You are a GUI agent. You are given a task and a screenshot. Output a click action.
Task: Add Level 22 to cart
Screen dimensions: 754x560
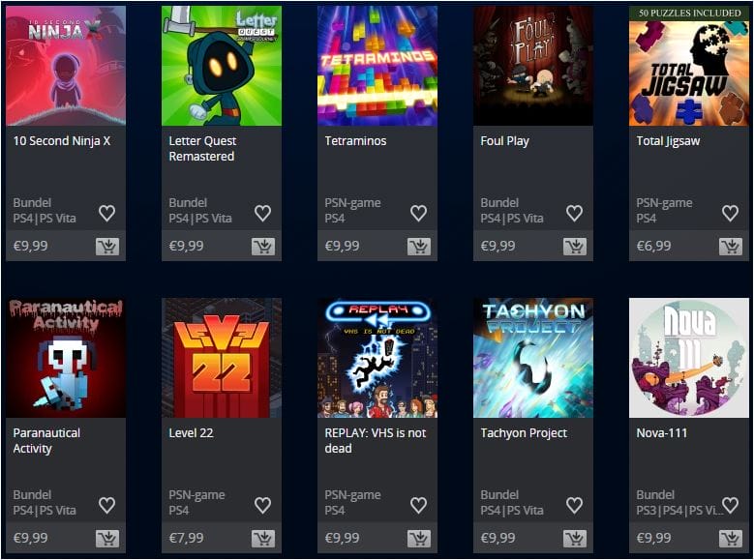click(263, 539)
